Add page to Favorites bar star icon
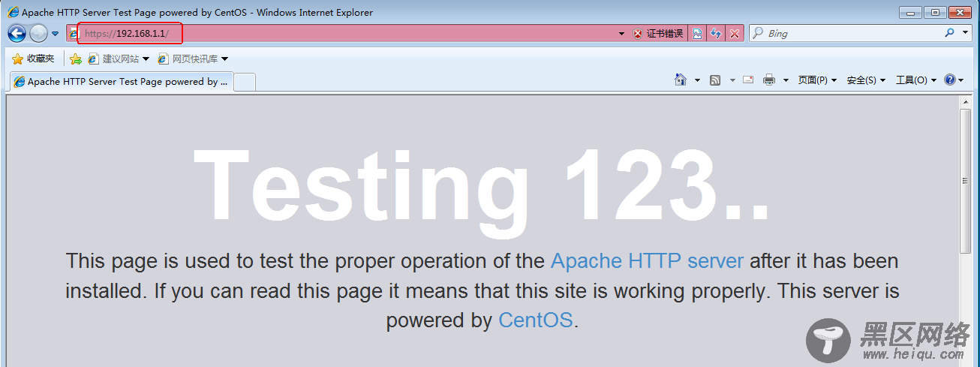This screenshot has width=980, height=367. point(76,59)
